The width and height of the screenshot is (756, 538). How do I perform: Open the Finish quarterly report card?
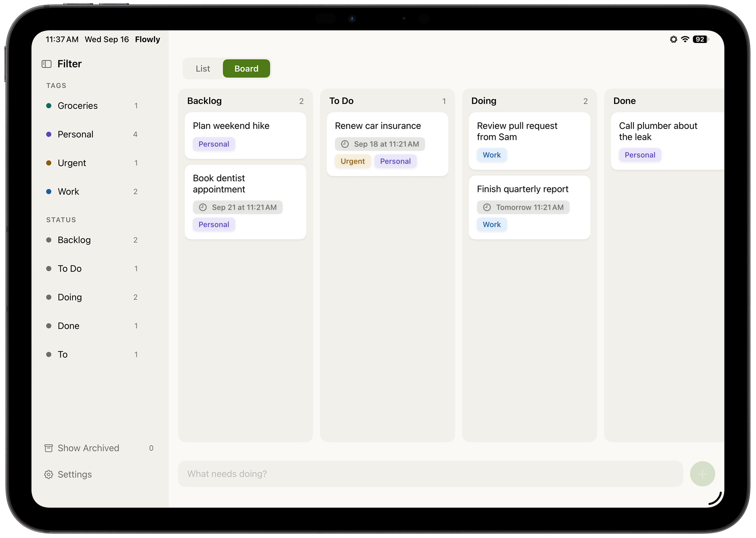529,207
